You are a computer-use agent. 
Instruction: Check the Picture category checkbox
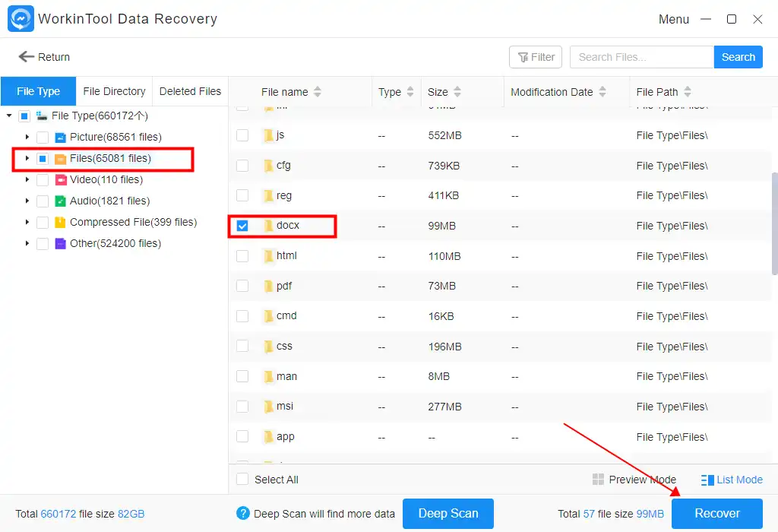pos(43,138)
